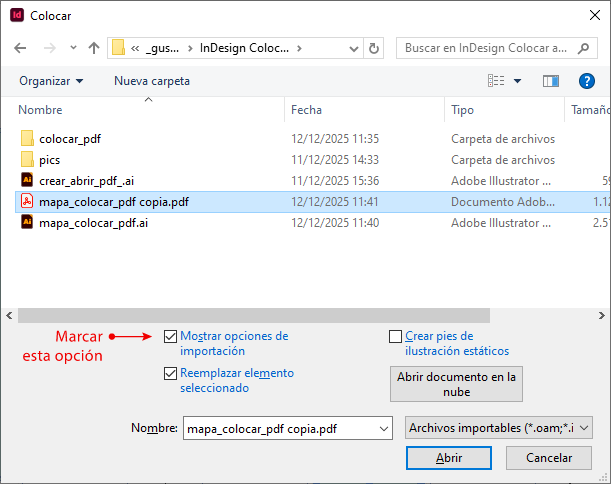Expand chevron after _gus... breadcrumb
Viewport: 611px width, 484px height.
(190, 48)
